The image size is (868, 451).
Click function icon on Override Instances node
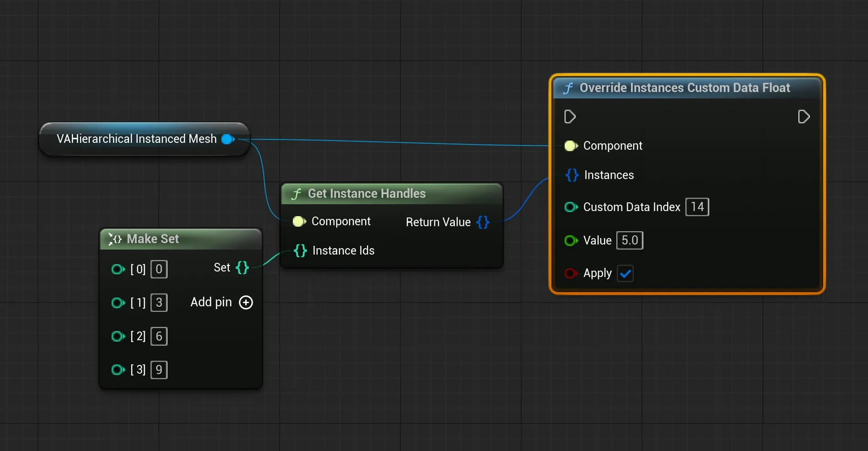[x=568, y=88]
